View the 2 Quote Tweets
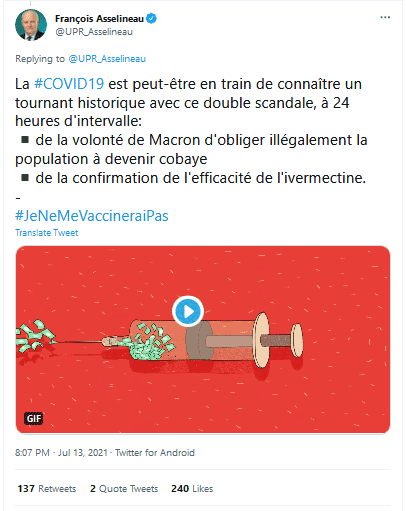Screen dimensions: 406x511 click(x=124, y=489)
